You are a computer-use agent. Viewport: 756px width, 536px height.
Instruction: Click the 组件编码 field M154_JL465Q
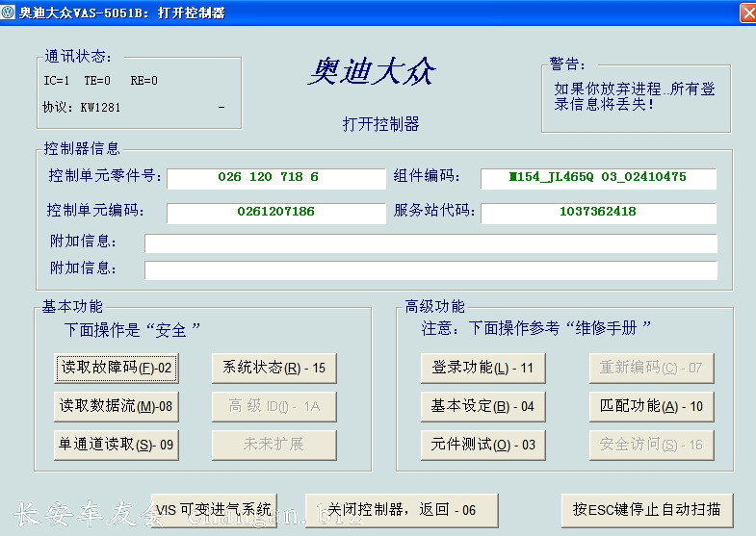(x=598, y=178)
